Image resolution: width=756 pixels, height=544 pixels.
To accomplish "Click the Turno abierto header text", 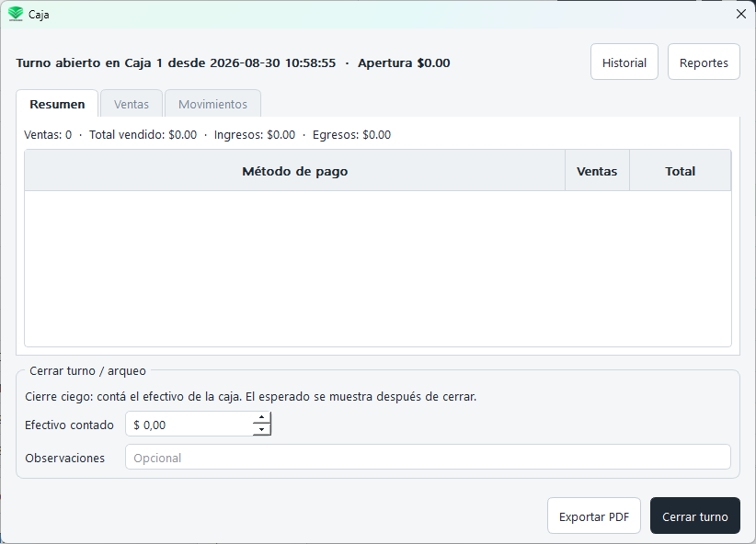I will [x=233, y=63].
